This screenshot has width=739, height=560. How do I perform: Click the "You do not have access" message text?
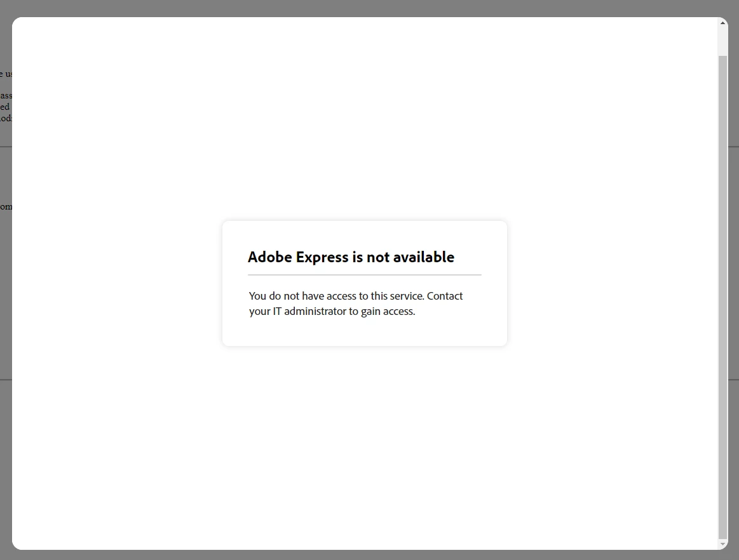[x=356, y=303]
